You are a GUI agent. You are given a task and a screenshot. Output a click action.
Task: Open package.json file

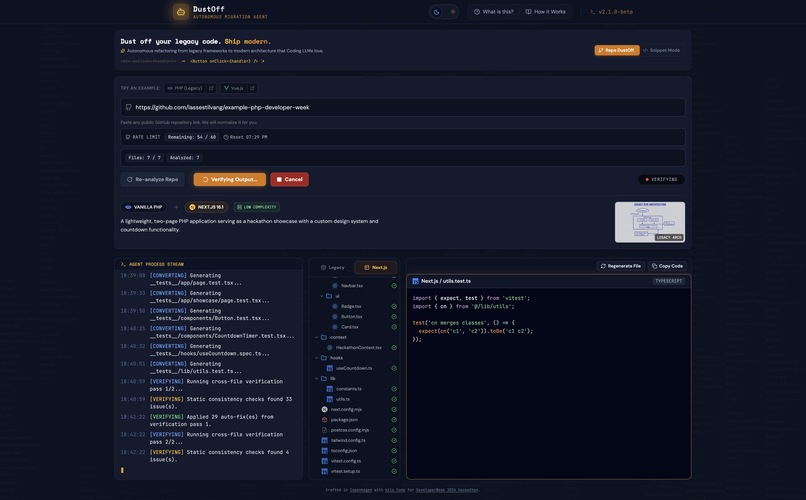[x=344, y=420]
